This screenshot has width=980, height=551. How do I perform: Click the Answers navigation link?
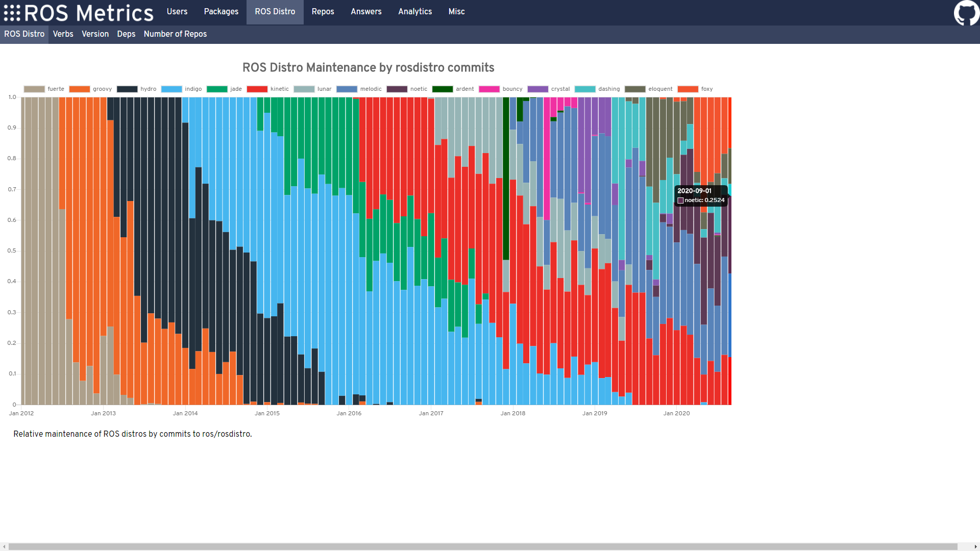[366, 11]
